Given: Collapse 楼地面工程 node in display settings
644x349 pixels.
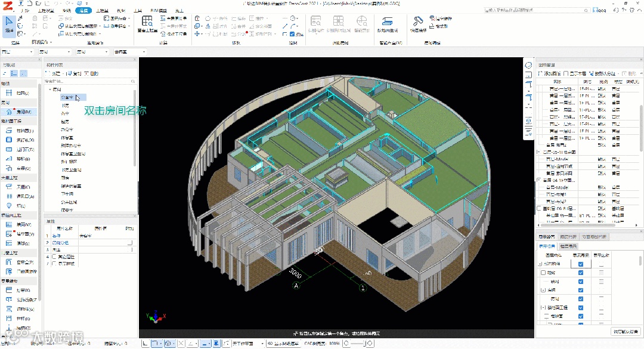Looking at the screenshot, I should [543, 307].
